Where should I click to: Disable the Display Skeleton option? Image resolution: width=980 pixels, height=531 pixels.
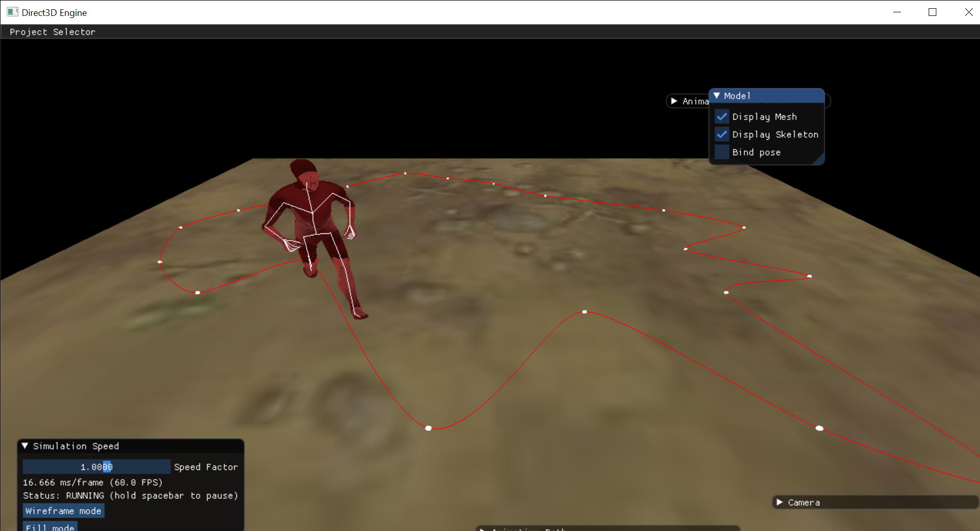721,134
